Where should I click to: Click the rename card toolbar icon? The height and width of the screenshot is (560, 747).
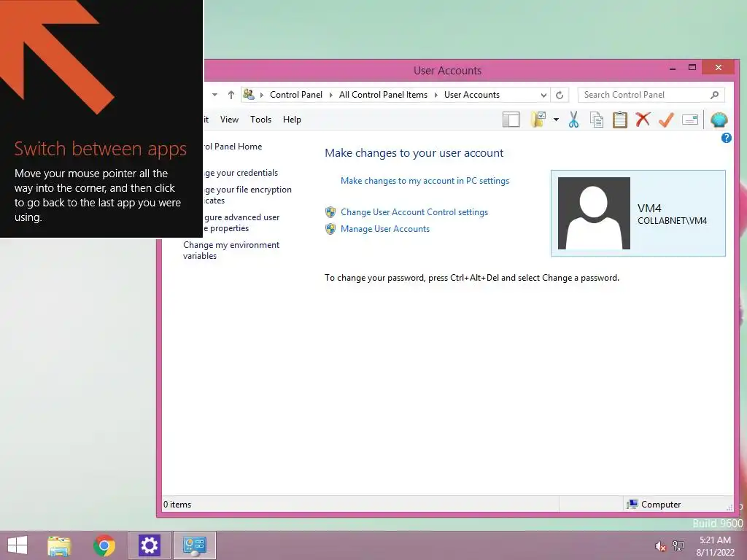pos(690,120)
